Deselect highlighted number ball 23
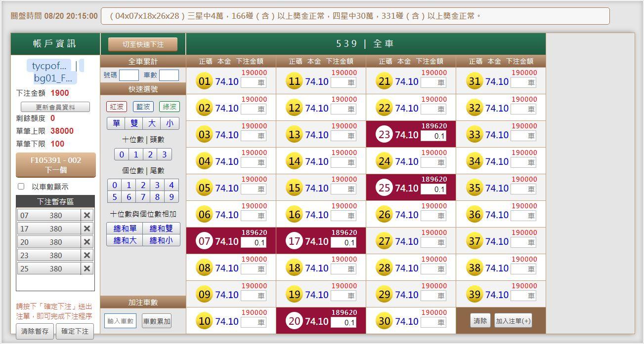The image size is (644, 344). [384, 135]
